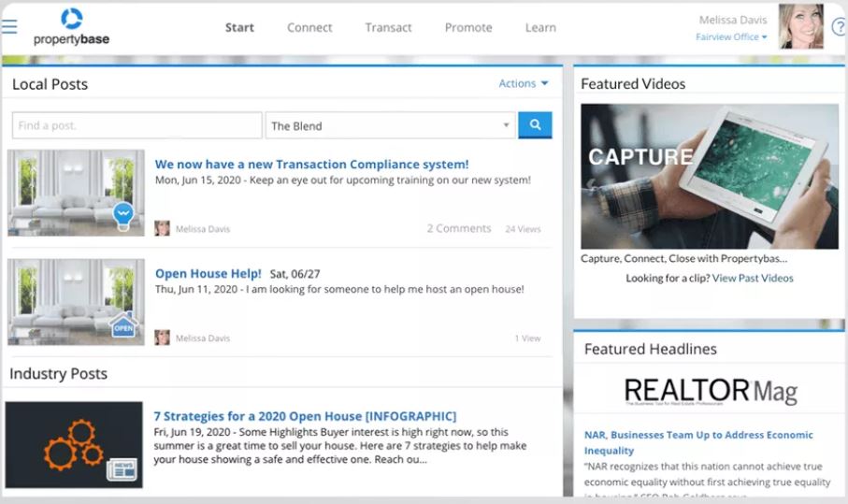Click author name on Transaction Compliance post
The image size is (848, 504).
point(203,229)
